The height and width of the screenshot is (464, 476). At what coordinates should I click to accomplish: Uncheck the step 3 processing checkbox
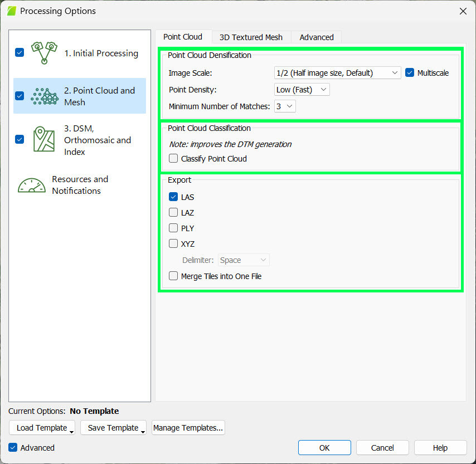pyautogui.click(x=19, y=140)
